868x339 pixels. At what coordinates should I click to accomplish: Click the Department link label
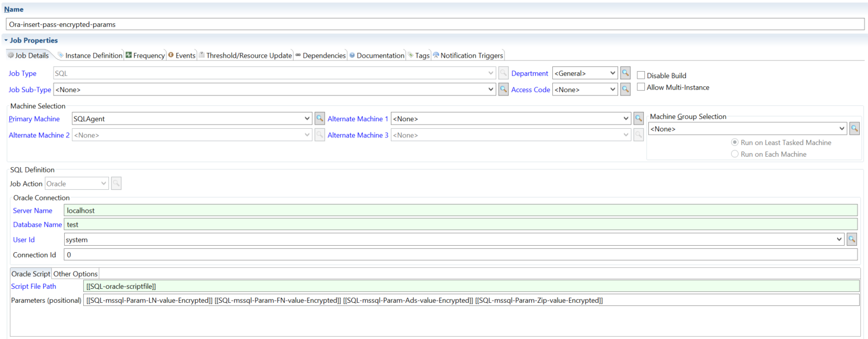coord(530,73)
